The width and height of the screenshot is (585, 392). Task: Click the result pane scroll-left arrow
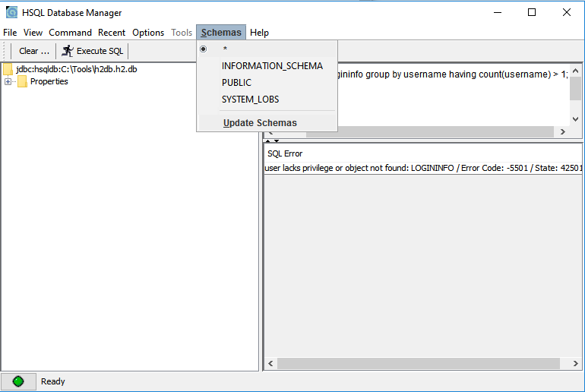click(270, 363)
